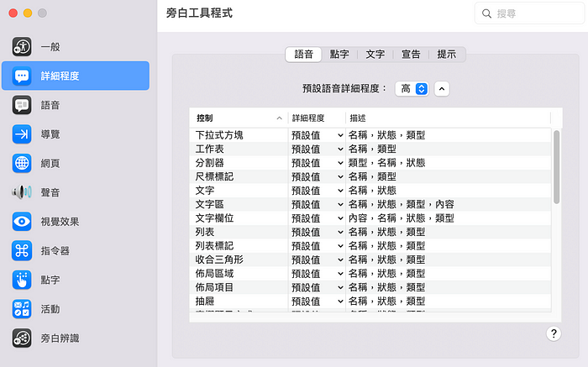Open 預設語音詳細程度 popup set to 高
This screenshot has height=367, width=588.
(412, 88)
